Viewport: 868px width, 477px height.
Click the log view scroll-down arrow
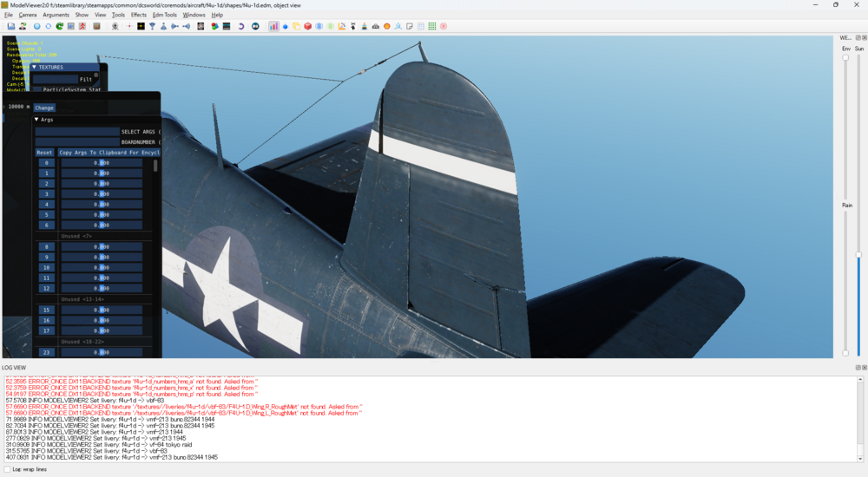tap(860, 459)
